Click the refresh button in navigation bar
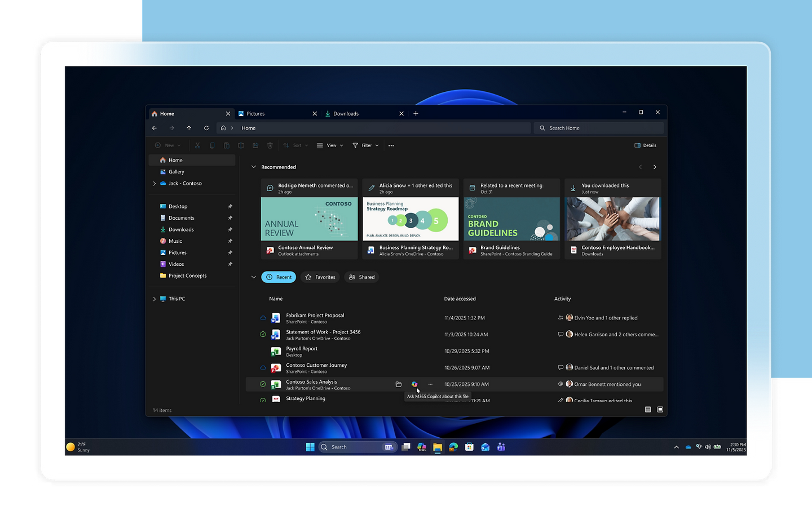 pyautogui.click(x=206, y=128)
